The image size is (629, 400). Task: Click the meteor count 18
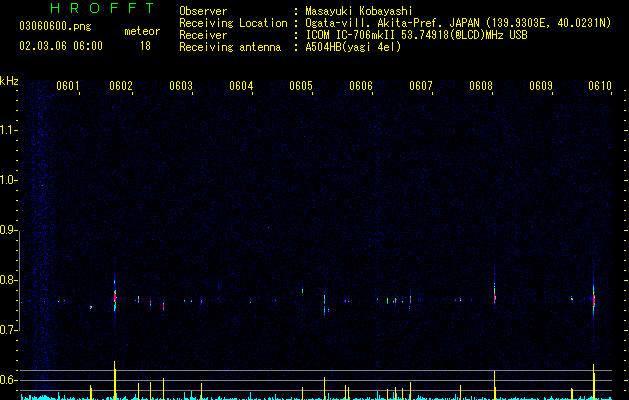145,46
